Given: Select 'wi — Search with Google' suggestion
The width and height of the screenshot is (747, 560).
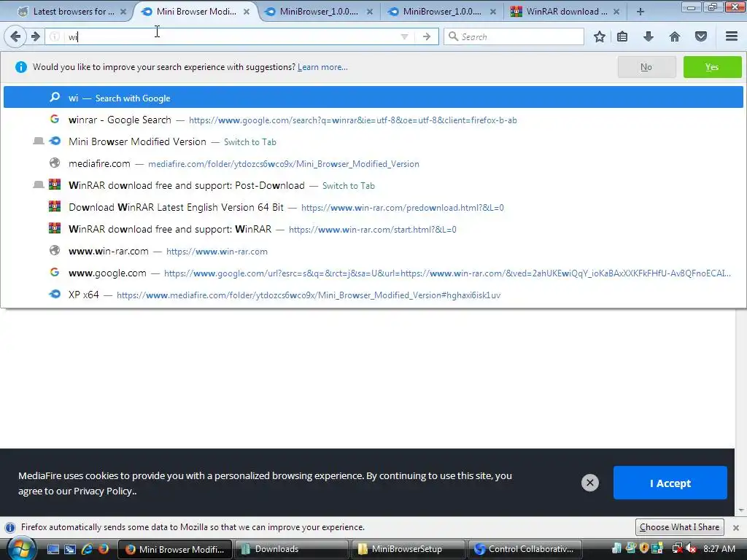Looking at the screenshot, I should click(373, 98).
